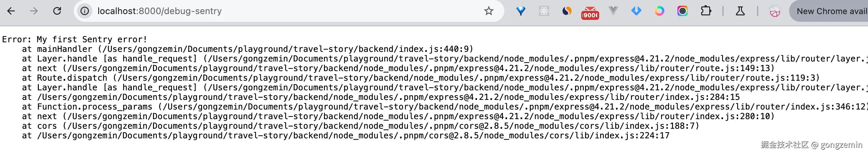Image resolution: width=868 pixels, height=155 pixels.
Task: Open the blue funnel extension
Action: 521,11
